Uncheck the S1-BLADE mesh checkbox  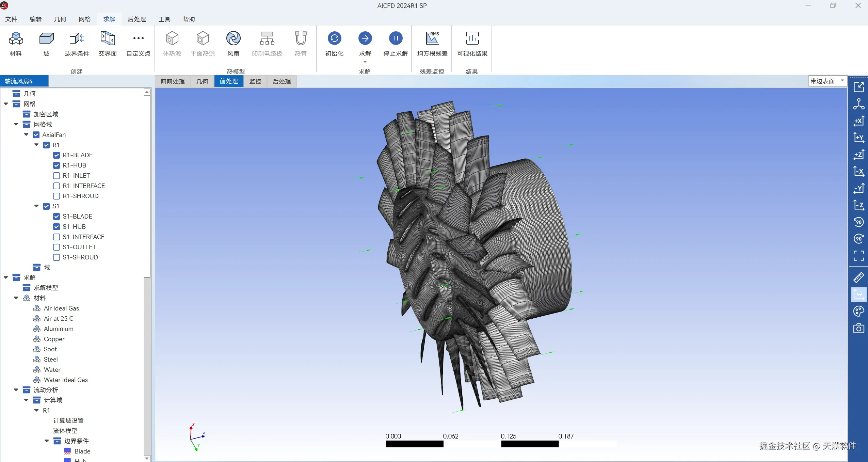click(57, 217)
